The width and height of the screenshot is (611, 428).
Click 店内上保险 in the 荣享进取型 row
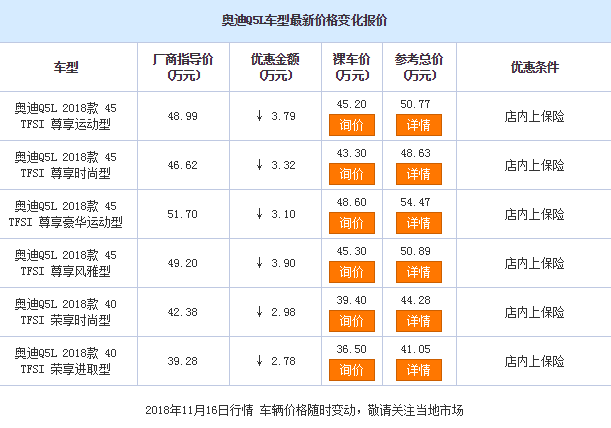[x=534, y=361]
